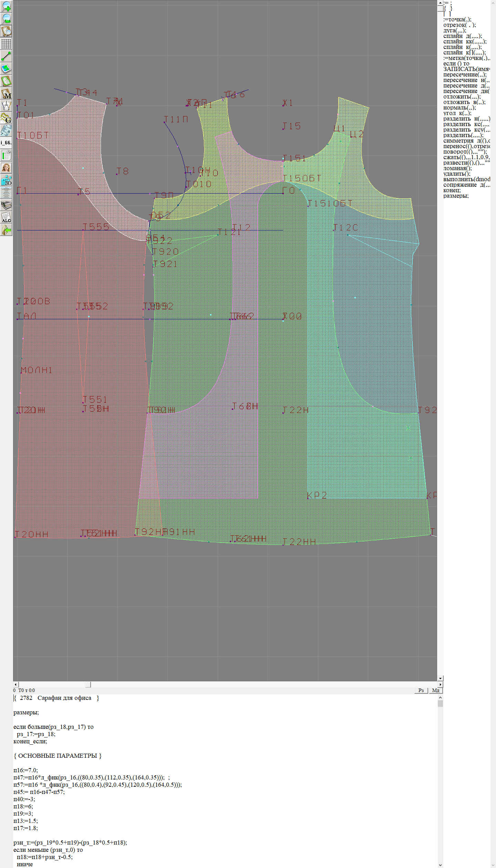496x868 pixels.
Task: Click the stacked books library icon
Action: 6,205
